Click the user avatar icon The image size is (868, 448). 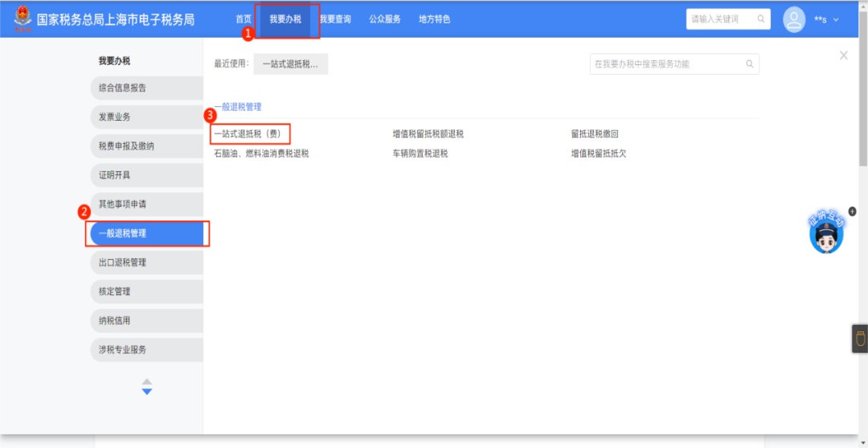point(794,19)
